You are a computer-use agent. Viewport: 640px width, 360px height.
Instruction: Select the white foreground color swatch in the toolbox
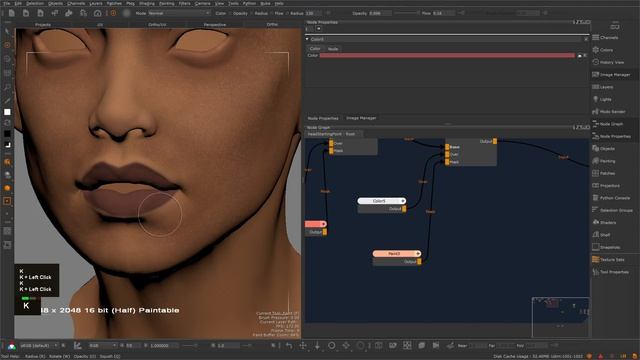pos(7,111)
